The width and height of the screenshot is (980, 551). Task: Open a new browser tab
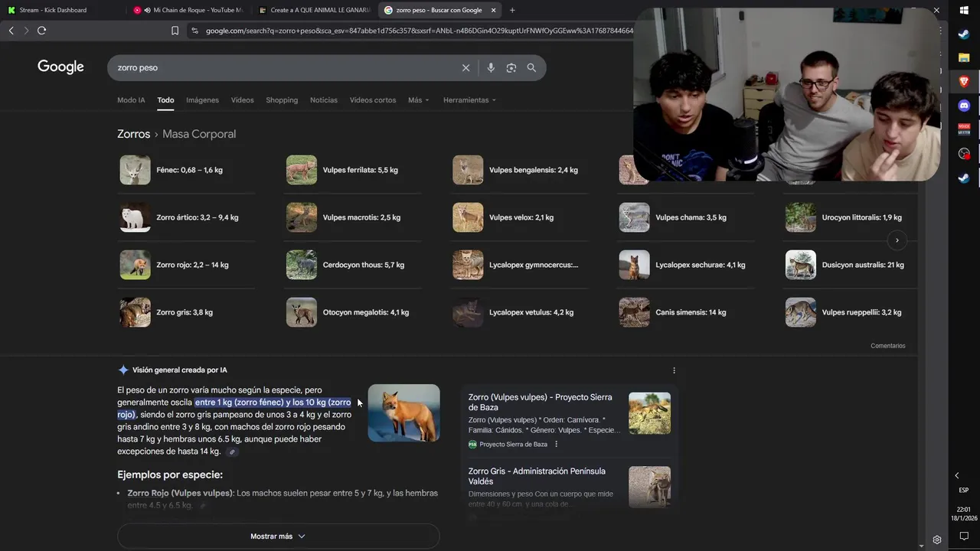tap(512, 10)
